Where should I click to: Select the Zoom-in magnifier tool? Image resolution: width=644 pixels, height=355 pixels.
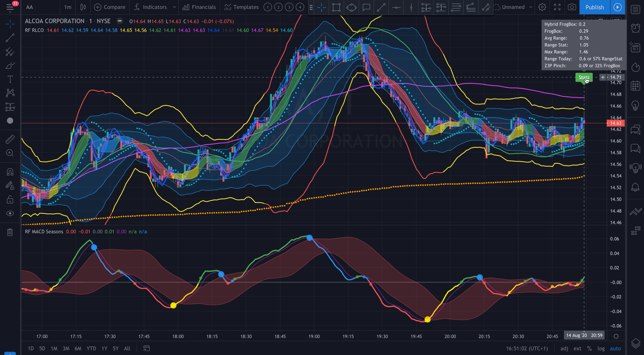(x=10, y=153)
